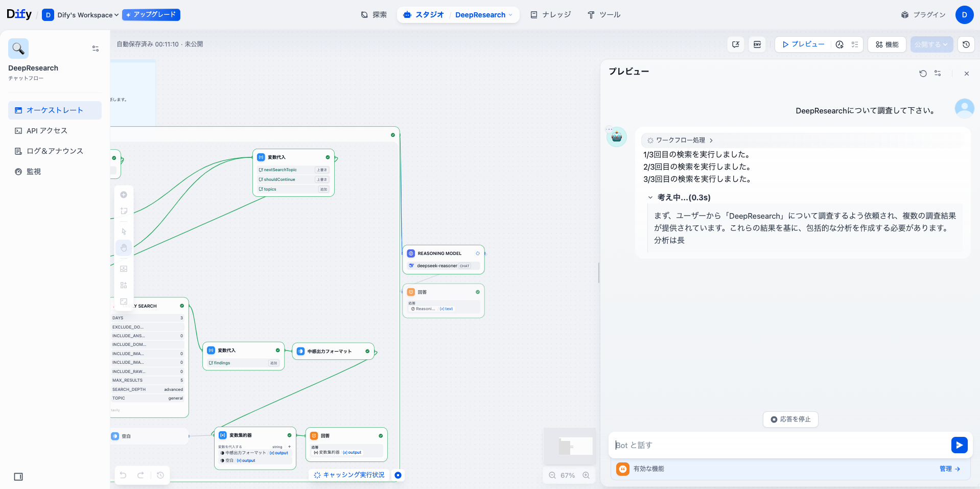Collapse the 考え中 reasoning section

pyautogui.click(x=651, y=197)
